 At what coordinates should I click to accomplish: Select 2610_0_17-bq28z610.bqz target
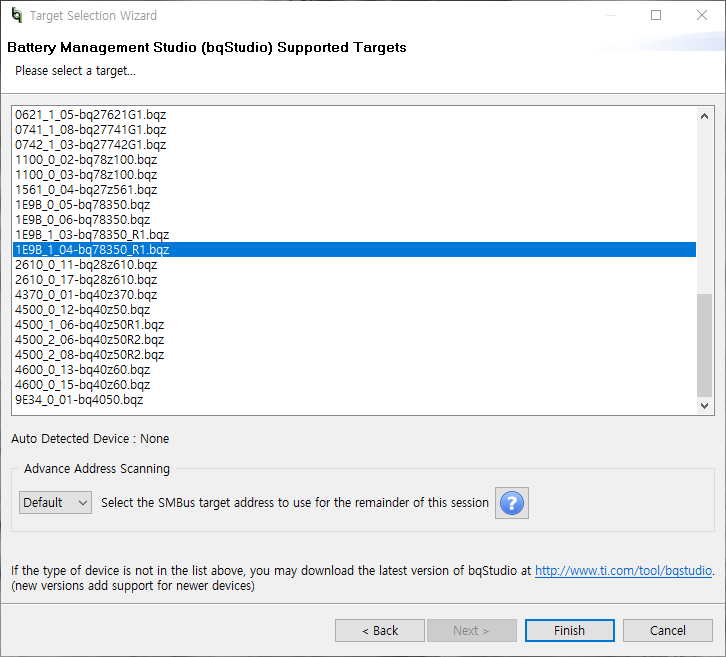point(354,280)
